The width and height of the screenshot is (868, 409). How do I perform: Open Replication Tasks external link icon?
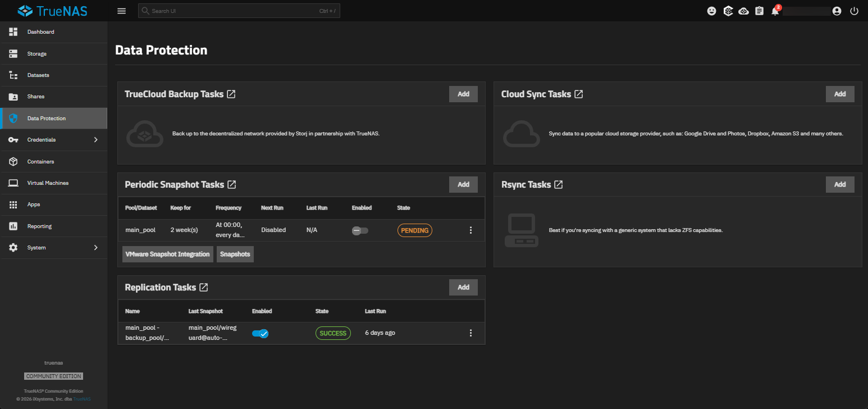coord(204,287)
